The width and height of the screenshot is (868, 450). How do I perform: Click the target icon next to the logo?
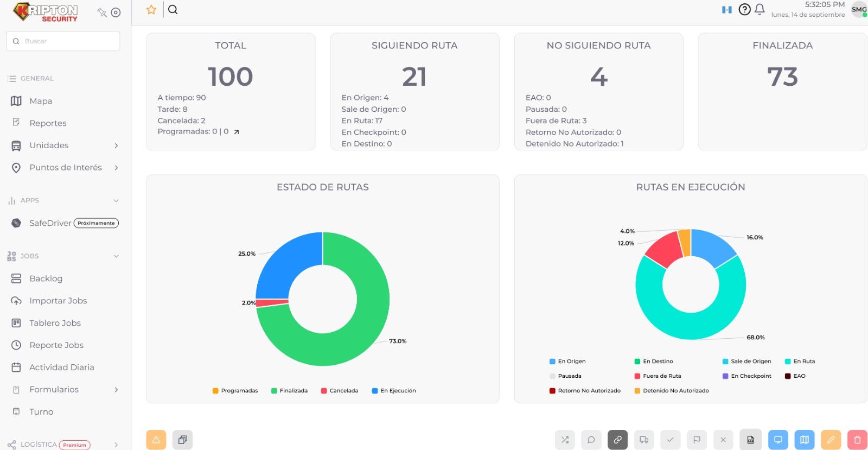click(116, 12)
